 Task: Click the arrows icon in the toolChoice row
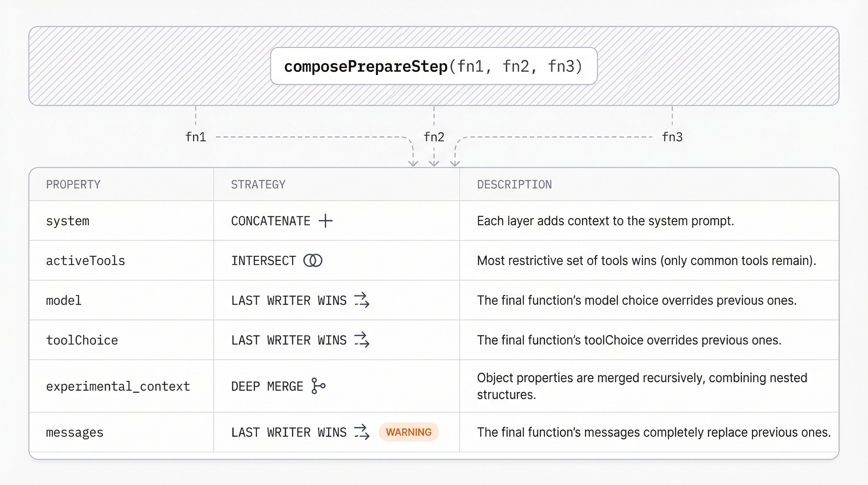pos(362,340)
